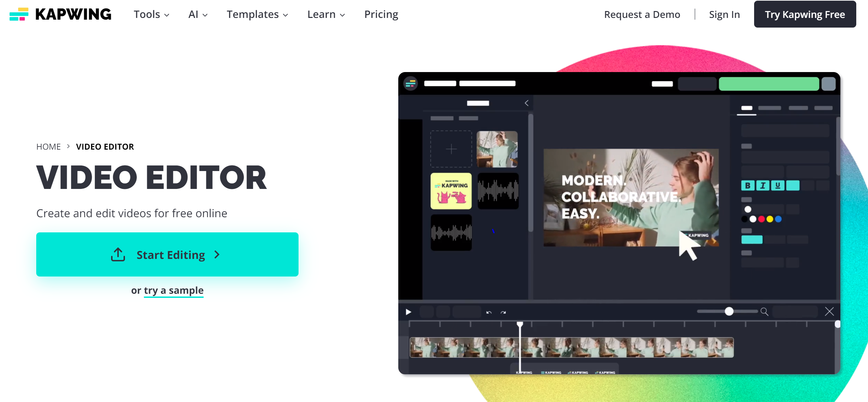Click the Play button in timeline
This screenshot has height=402, width=868.
[x=409, y=312]
